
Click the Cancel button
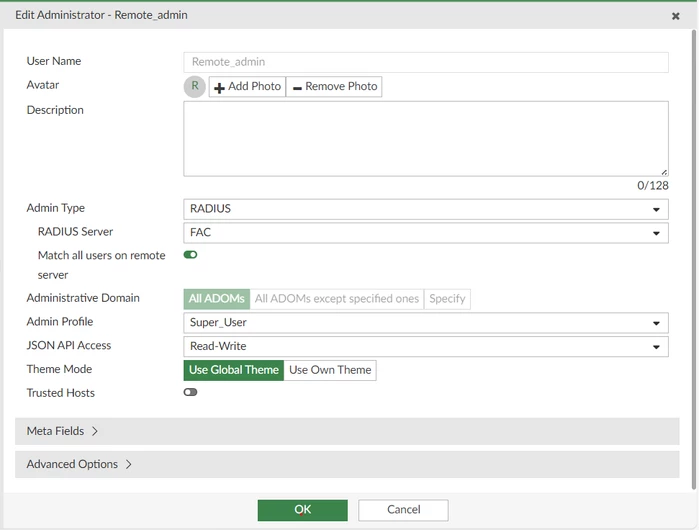coord(403,510)
